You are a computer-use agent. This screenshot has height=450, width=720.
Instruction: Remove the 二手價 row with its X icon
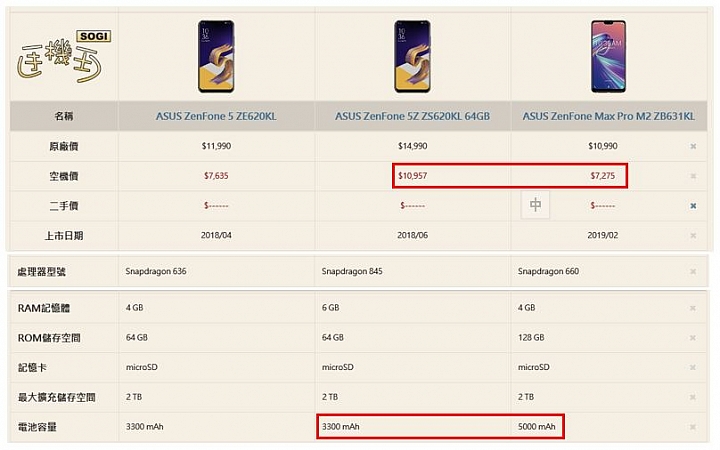[693, 206]
